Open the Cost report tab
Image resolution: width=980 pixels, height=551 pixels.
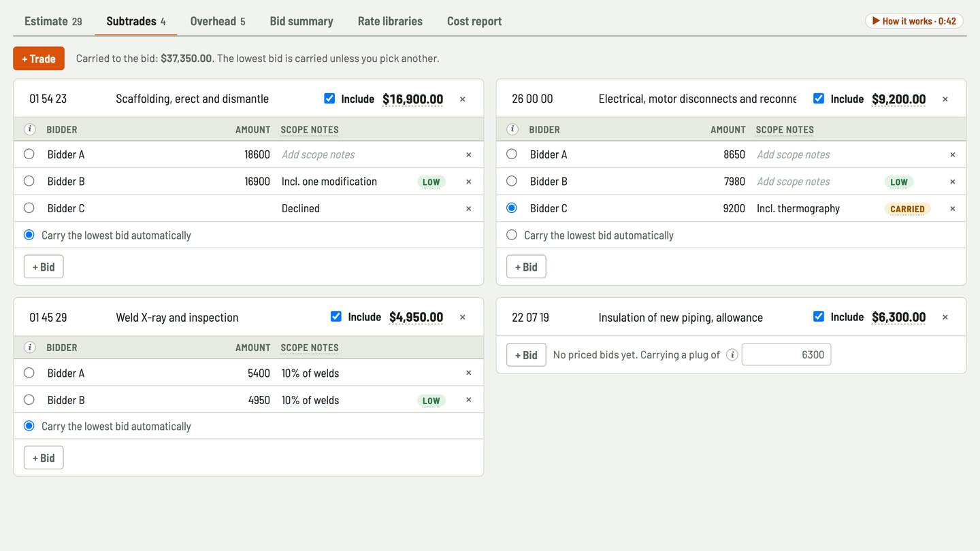[474, 21]
